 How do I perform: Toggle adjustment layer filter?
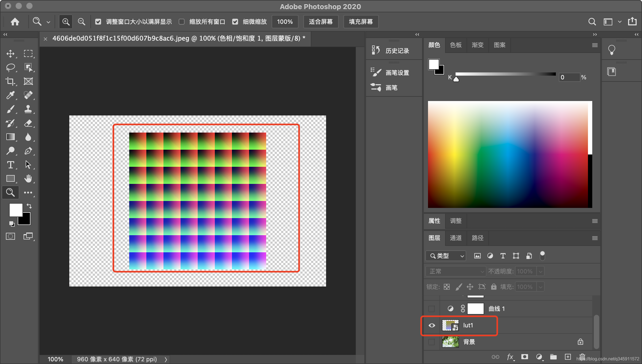(490, 256)
